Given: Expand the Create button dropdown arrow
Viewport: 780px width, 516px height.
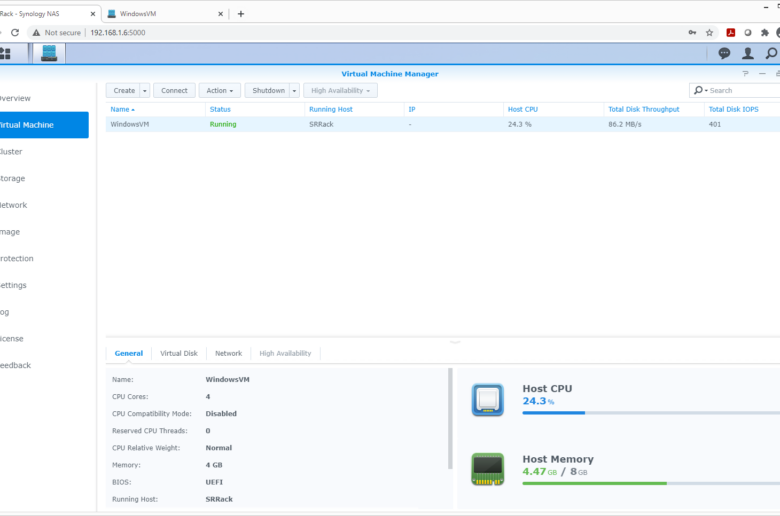Looking at the screenshot, I should 145,91.
